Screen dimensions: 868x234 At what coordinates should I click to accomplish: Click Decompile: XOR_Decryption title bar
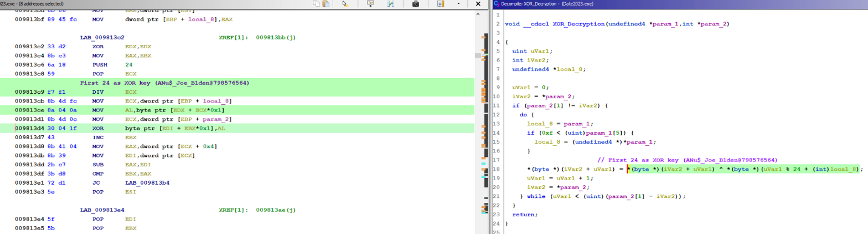pos(680,4)
